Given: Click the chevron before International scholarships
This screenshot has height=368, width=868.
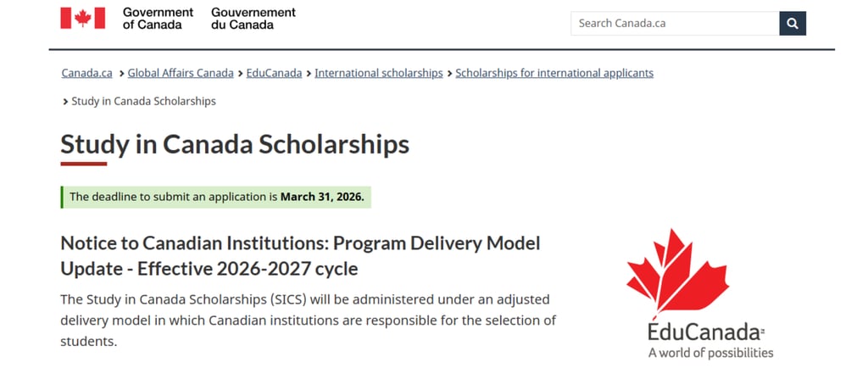Looking at the screenshot, I should pos(309,73).
